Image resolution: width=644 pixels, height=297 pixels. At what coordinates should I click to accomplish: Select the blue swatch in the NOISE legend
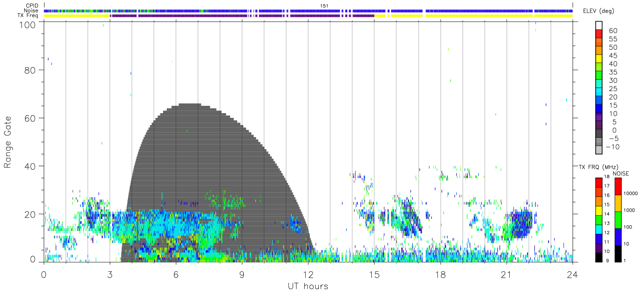[x=617, y=236]
